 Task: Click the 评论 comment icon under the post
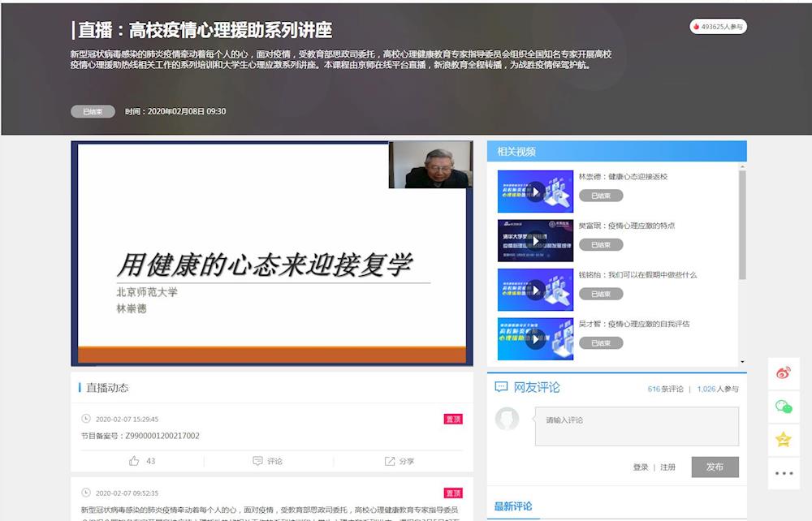coord(268,461)
